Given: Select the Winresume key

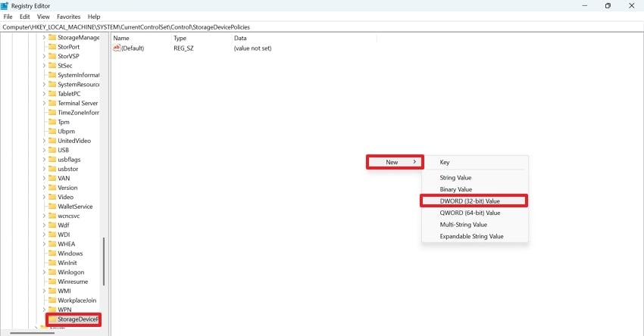Looking at the screenshot, I should coord(73,282).
